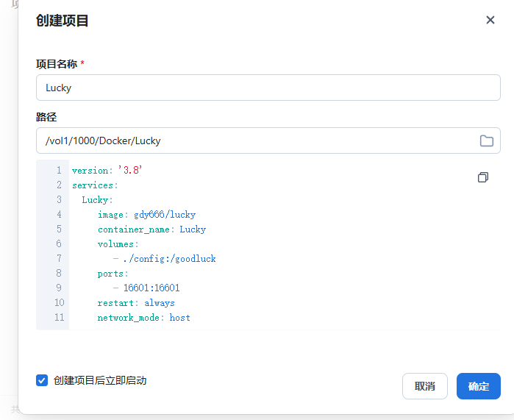
Task: Click the folder icon to browse path
Action: [x=486, y=140]
